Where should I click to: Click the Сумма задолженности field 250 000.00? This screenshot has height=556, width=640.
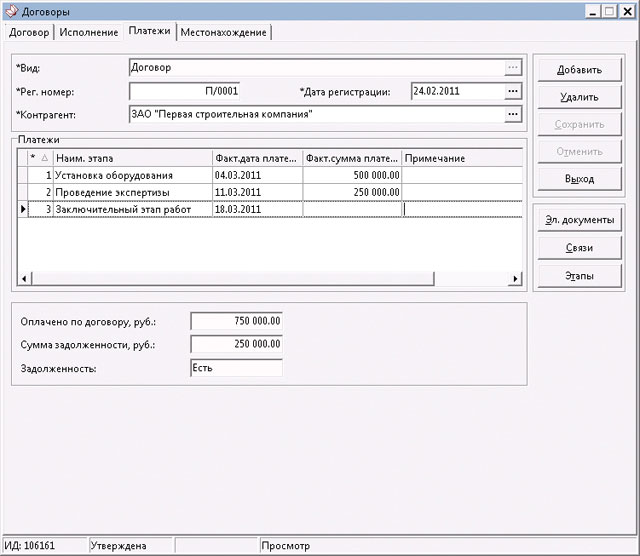[236, 344]
